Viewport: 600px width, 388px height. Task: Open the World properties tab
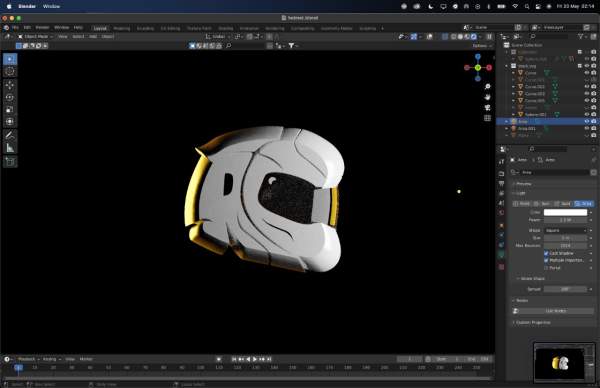coord(502,213)
